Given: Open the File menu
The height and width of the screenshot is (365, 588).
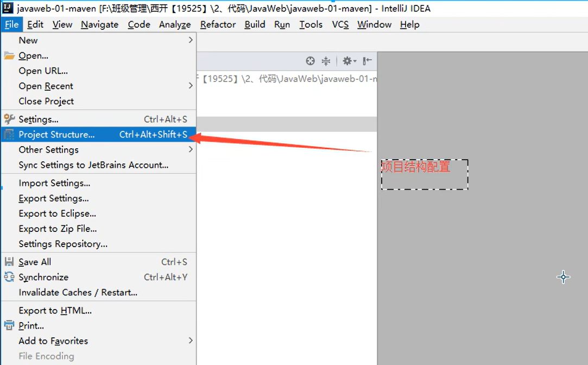Looking at the screenshot, I should point(11,24).
